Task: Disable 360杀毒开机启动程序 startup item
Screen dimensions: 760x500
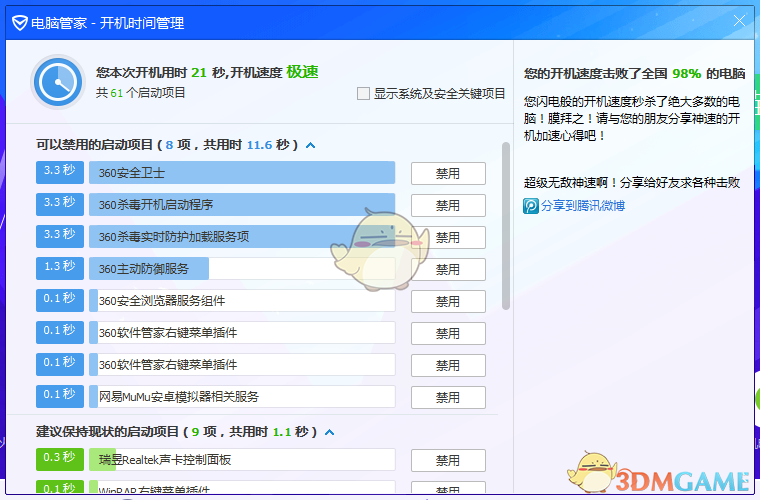Action: (x=448, y=205)
